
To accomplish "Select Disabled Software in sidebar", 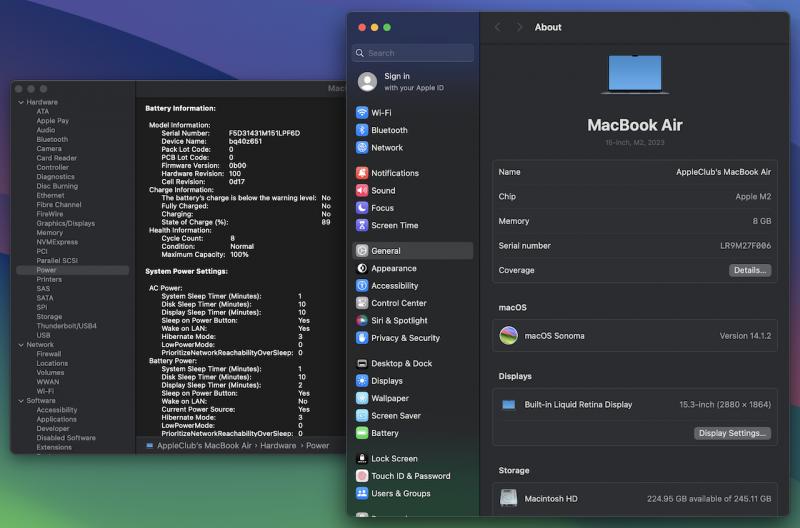I will 66,438.
